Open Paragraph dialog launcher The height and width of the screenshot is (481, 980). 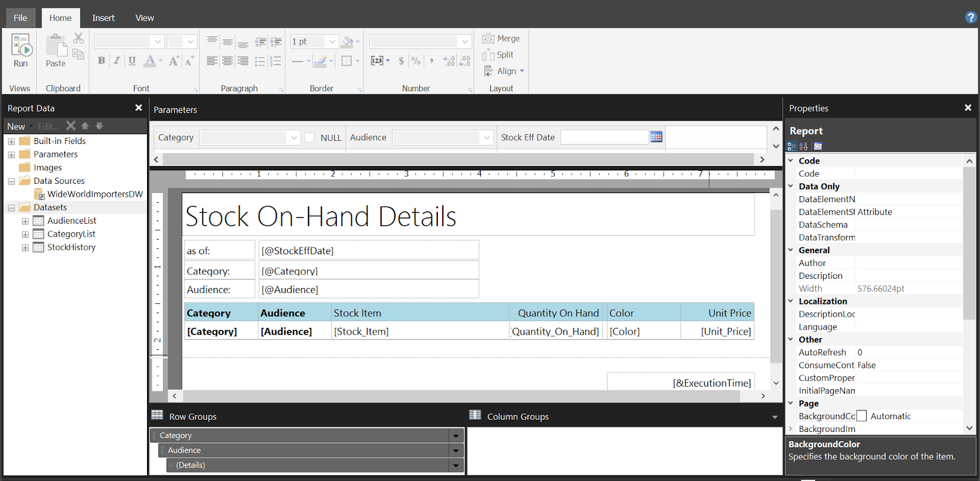tap(282, 90)
